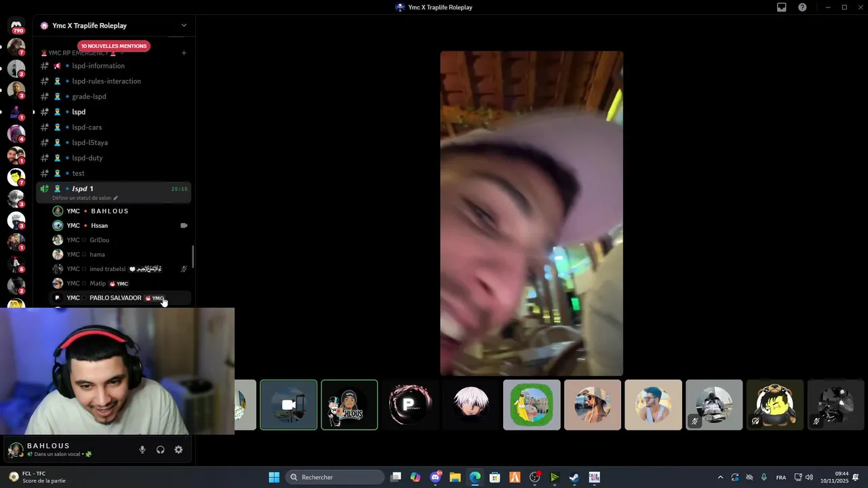Open the lspd-duty channel

(x=114, y=158)
